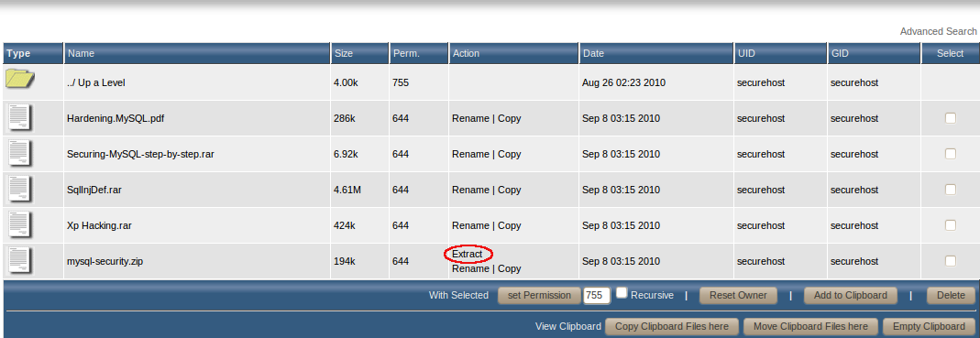Viewport: 980px width, 338px height.
Task: Add selected files to clipboard
Action: [850, 296]
